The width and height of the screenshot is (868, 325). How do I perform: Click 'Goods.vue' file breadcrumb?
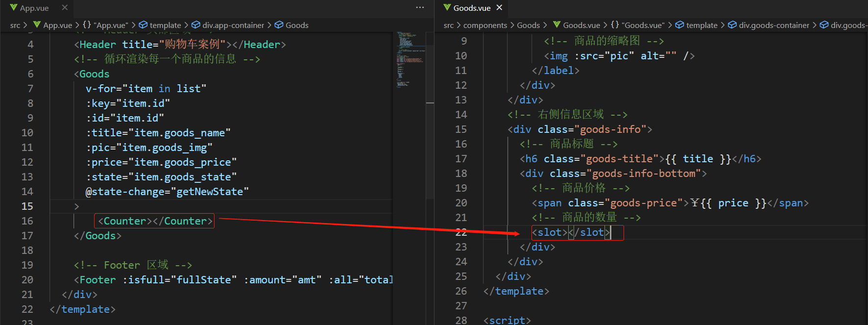coord(581,25)
